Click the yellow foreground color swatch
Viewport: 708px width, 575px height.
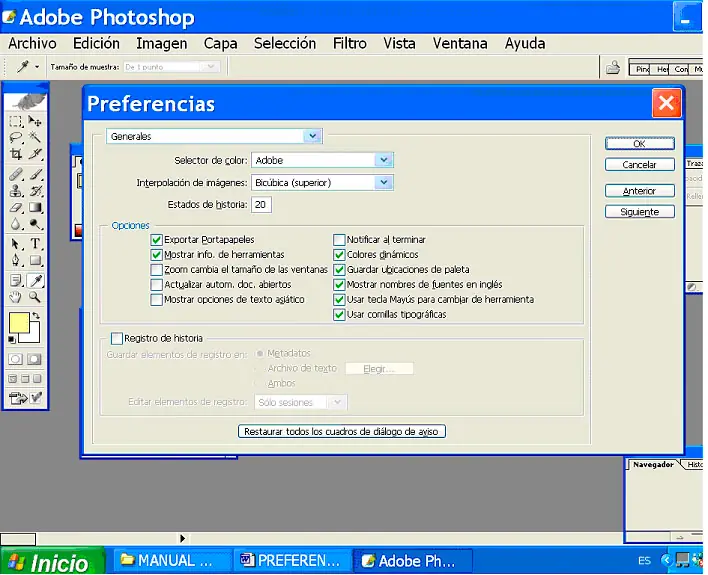click(x=18, y=321)
